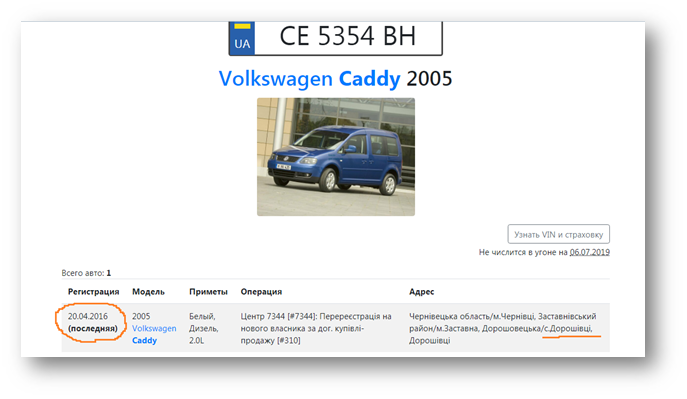
Task: Open Caddy link in table row
Action: tap(144, 340)
